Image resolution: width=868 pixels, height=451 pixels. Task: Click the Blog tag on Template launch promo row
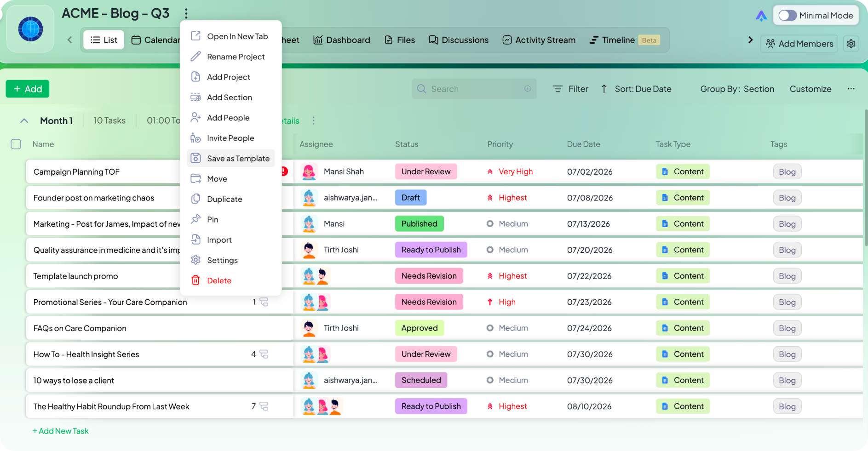[787, 276]
